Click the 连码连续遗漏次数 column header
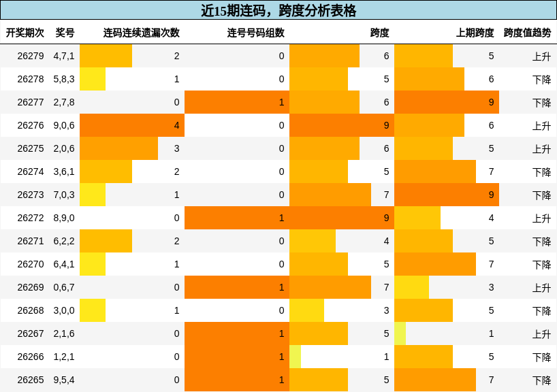The width and height of the screenshot is (557, 392). (142, 33)
